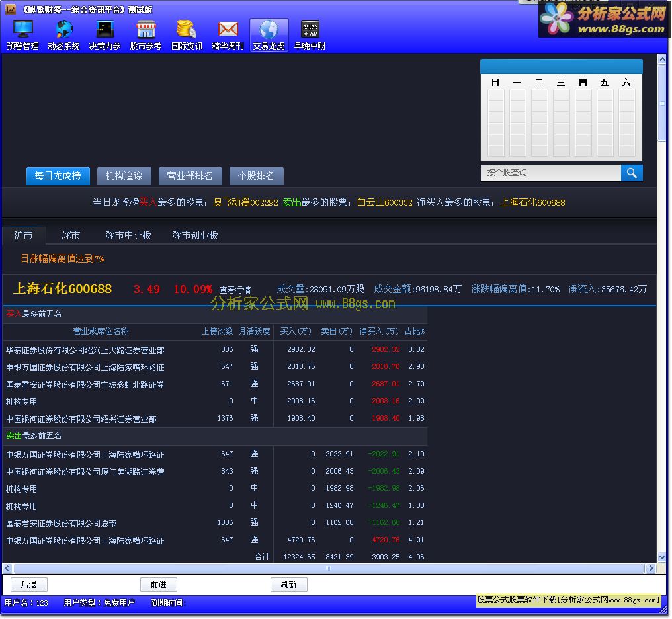Select 交易龙虎 globe icon
Image resolution: width=672 pixels, height=619 pixels.
point(269,35)
